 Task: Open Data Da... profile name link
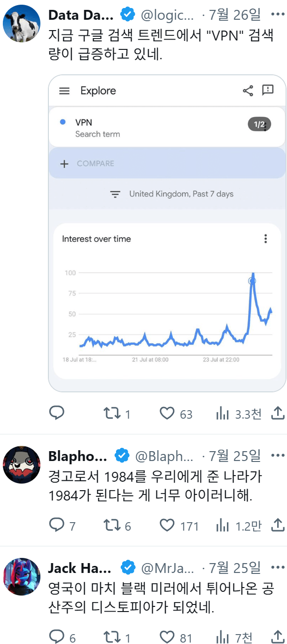coord(81,15)
